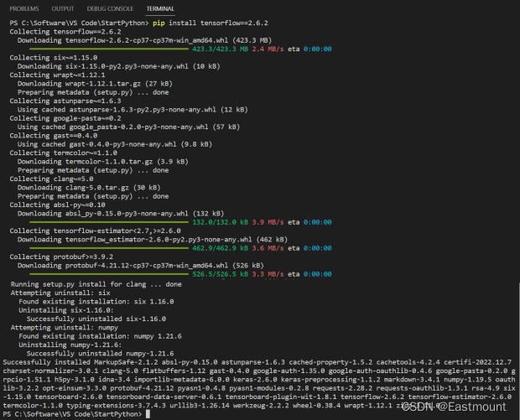520x420 pixels.
Task: Click the line 'Collecting six~=1.15.0'
Action: click(54, 58)
